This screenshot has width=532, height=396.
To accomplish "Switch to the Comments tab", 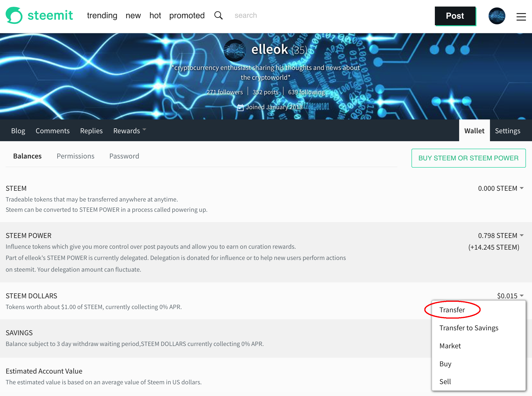I will click(53, 131).
